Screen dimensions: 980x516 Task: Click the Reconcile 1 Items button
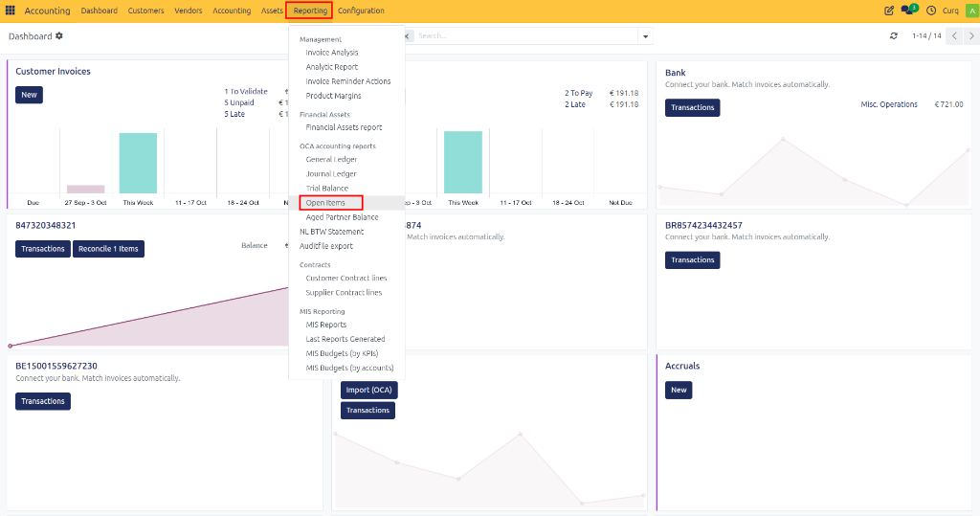click(x=108, y=249)
